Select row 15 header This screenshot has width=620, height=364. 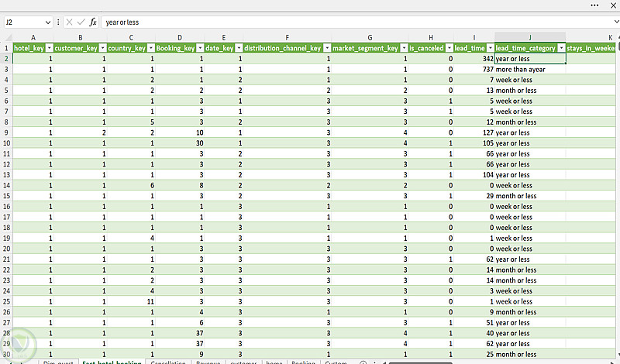(x=6, y=196)
